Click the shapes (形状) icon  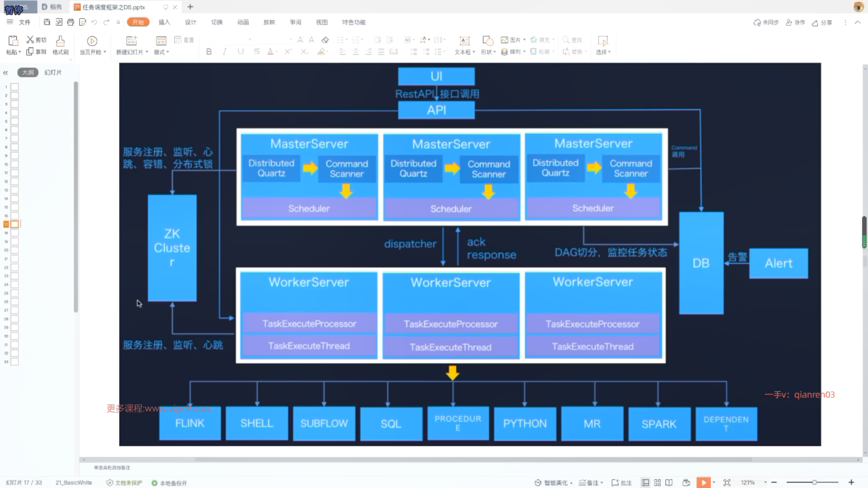[487, 41]
